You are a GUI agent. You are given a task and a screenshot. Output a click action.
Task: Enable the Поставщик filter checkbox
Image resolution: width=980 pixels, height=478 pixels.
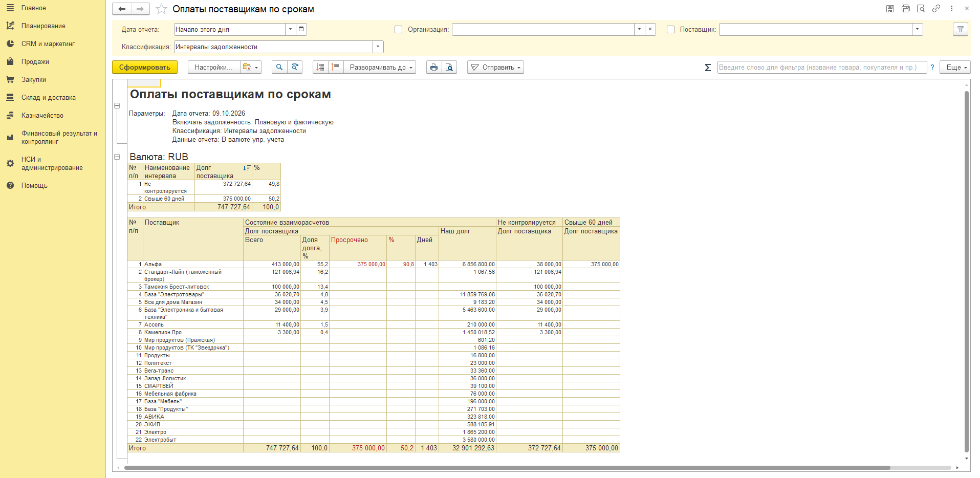point(670,30)
